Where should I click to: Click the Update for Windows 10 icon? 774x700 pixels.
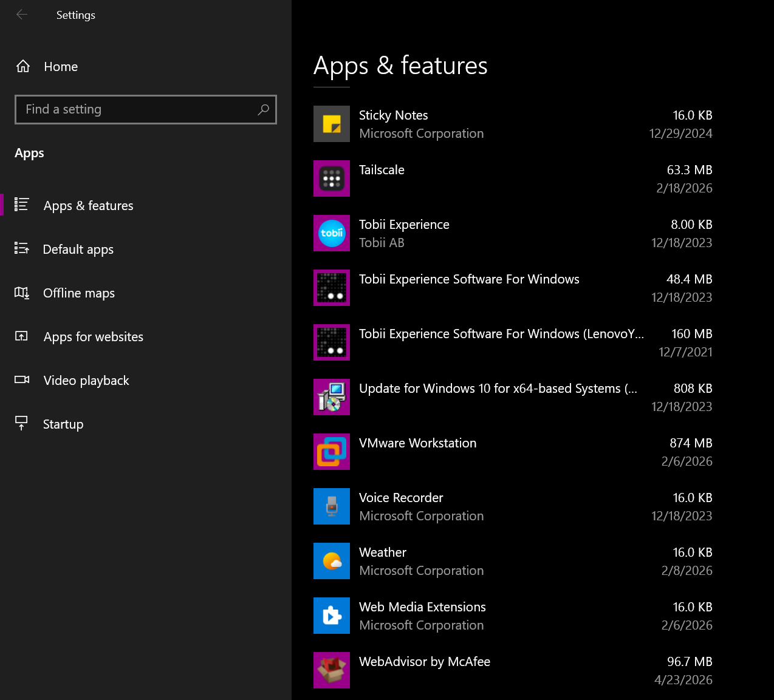coord(331,397)
